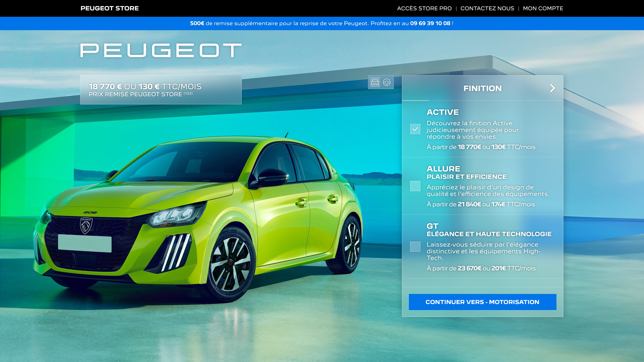
Task: Click the phone number 09 69 39 10 08
Action: [x=430, y=23]
